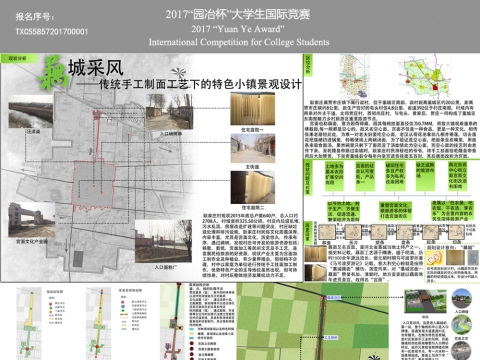This screenshot has width=480, height=360.
Task: Open the 入口面粉厂 flour factory photo
Action: click(163, 241)
